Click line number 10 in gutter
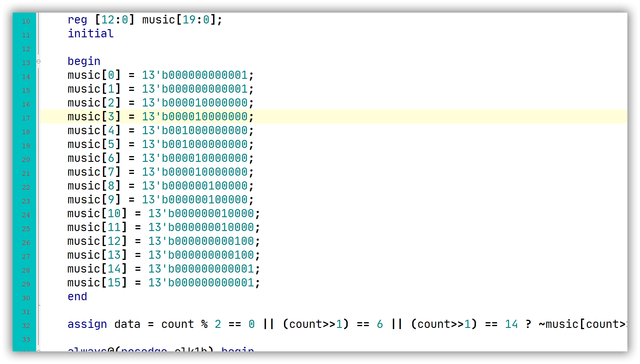640x364 pixels. pos(26,21)
